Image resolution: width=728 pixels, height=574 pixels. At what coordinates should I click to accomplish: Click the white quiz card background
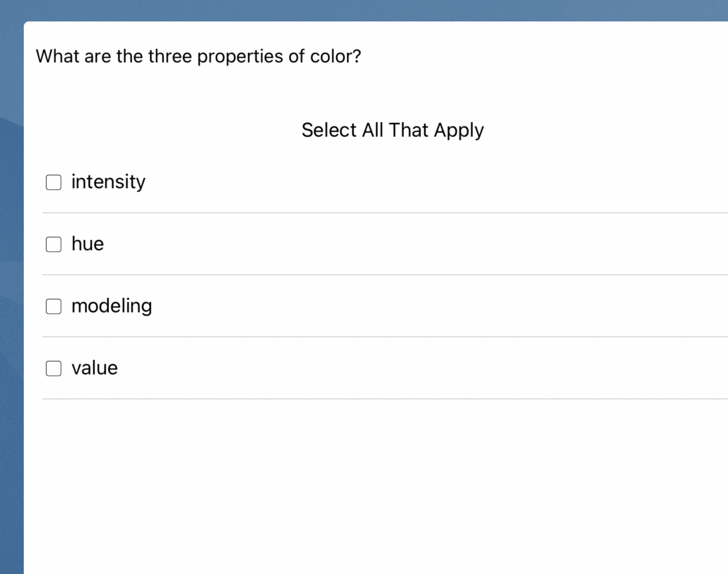pos(377,481)
